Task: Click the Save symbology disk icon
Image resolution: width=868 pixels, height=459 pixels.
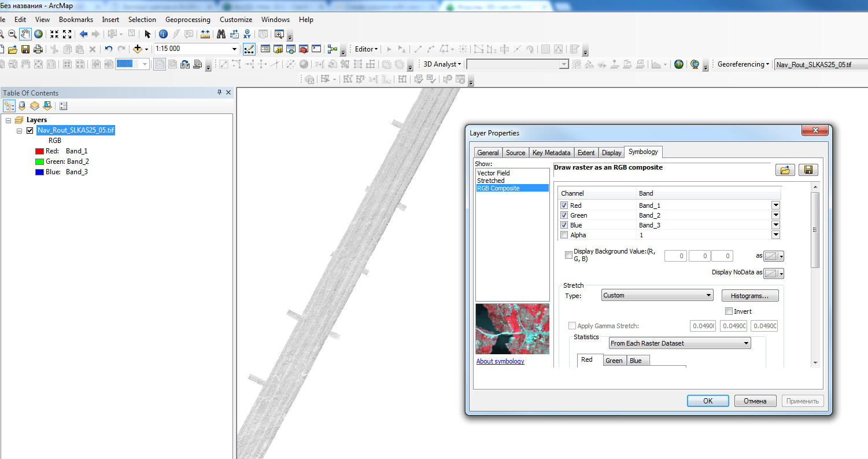Action: click(x=808, y=170)
